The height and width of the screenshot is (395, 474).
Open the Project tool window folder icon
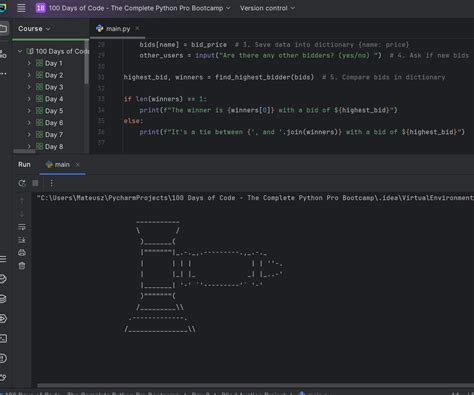[3, 28]
